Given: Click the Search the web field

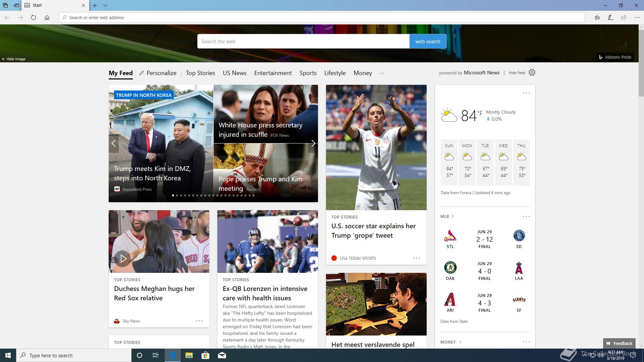Looking at the screenshot, I should (x=303, y=41).
